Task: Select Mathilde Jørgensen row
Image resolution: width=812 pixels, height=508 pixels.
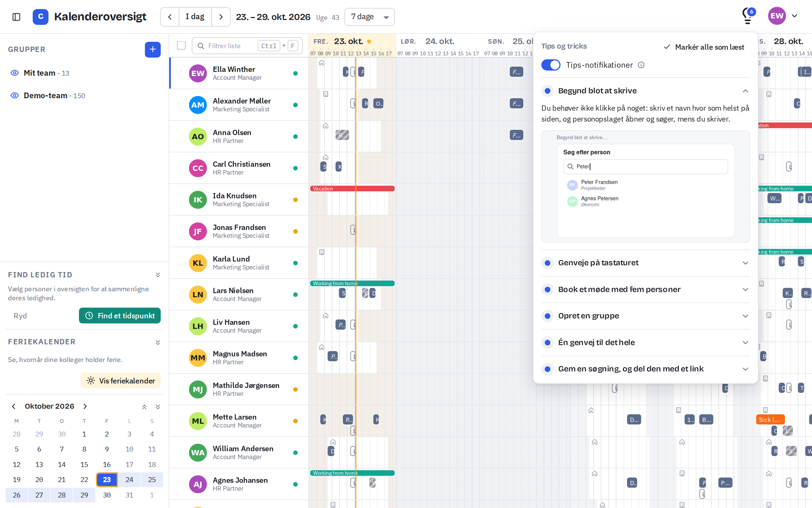Action: point(239,389)
